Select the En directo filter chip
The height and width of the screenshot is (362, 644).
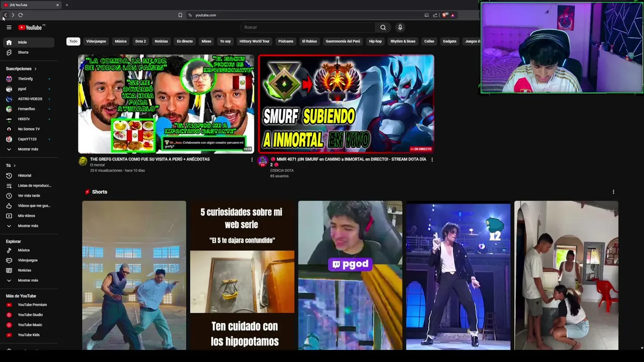[185, 41]
